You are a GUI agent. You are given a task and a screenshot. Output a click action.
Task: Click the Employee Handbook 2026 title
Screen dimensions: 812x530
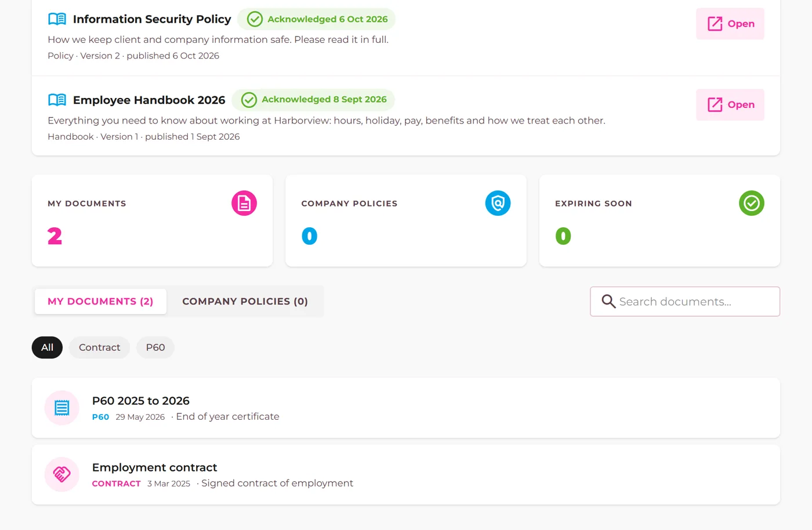[x=149, y=100]
